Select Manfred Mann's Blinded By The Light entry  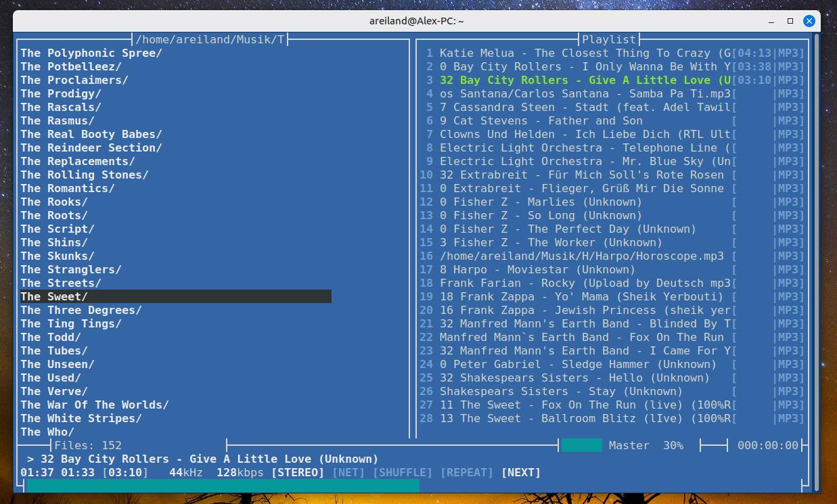point(612,323)
